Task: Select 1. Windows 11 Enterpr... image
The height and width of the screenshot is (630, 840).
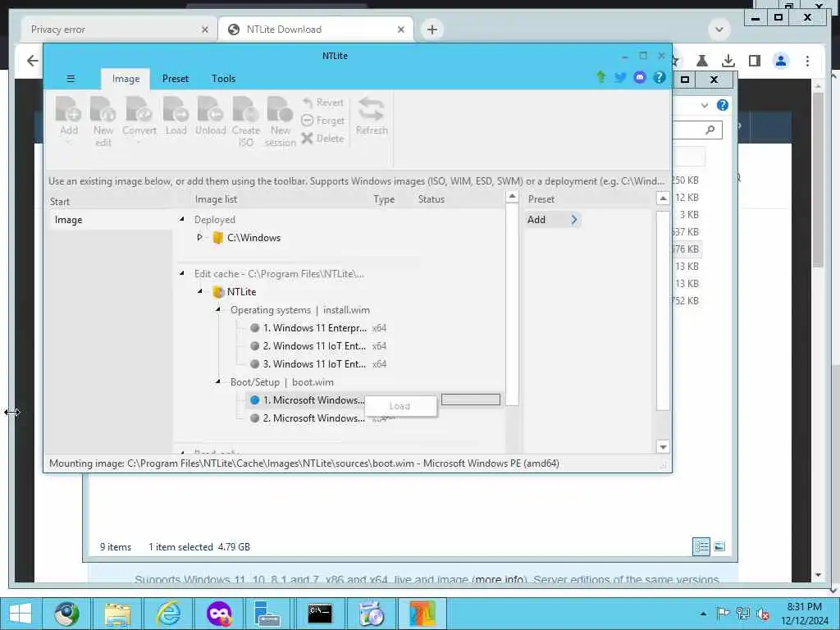Action: coord(314,328)
